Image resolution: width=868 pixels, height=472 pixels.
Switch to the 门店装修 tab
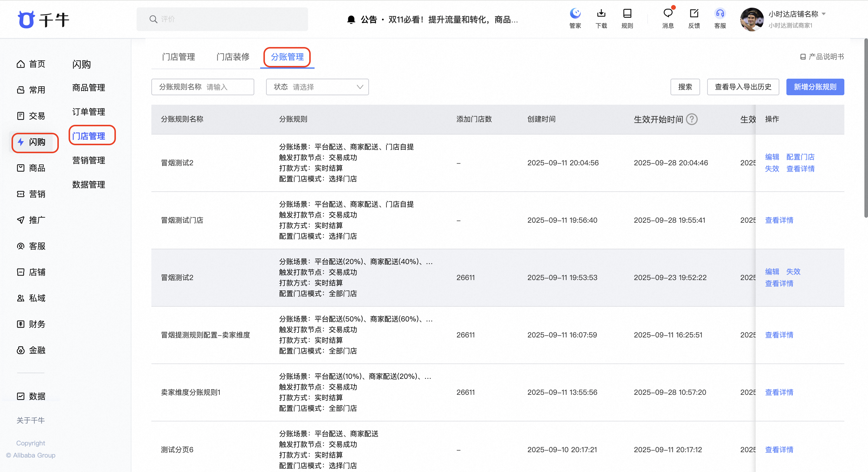[232, 57]
